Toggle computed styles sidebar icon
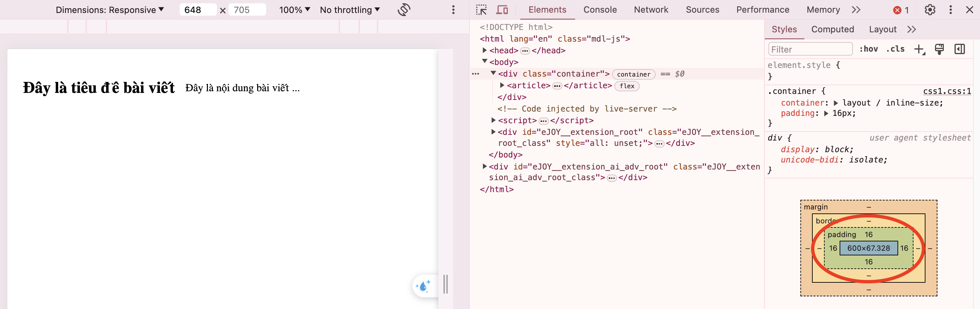This screenshot has height=309, width=980. (959, 49)
